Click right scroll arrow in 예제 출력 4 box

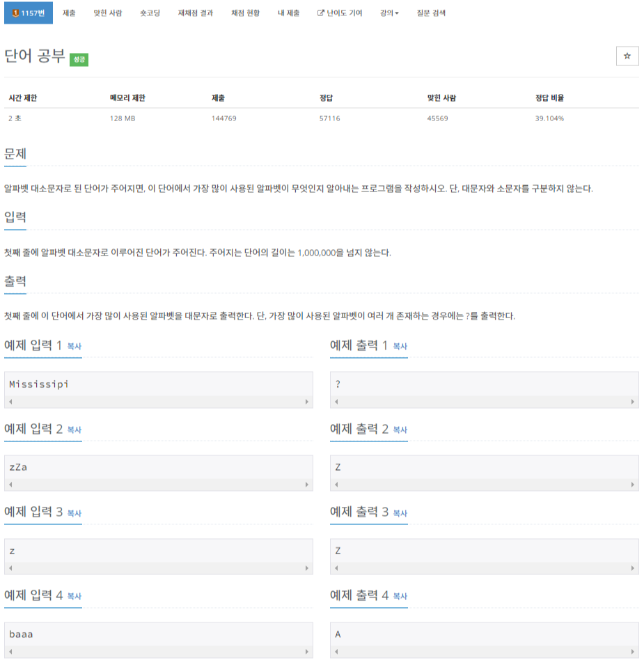pyautogui.click(x=633, y=651)
